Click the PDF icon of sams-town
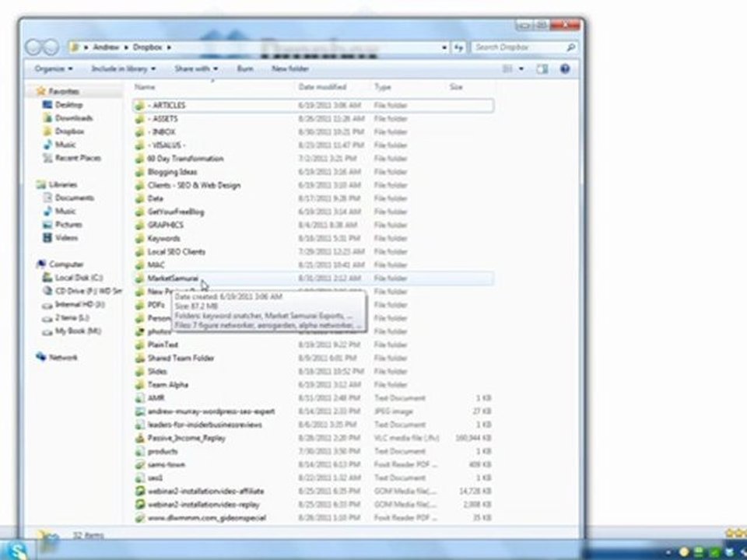Viewport: 747px width, 560px height. (139, 464)
